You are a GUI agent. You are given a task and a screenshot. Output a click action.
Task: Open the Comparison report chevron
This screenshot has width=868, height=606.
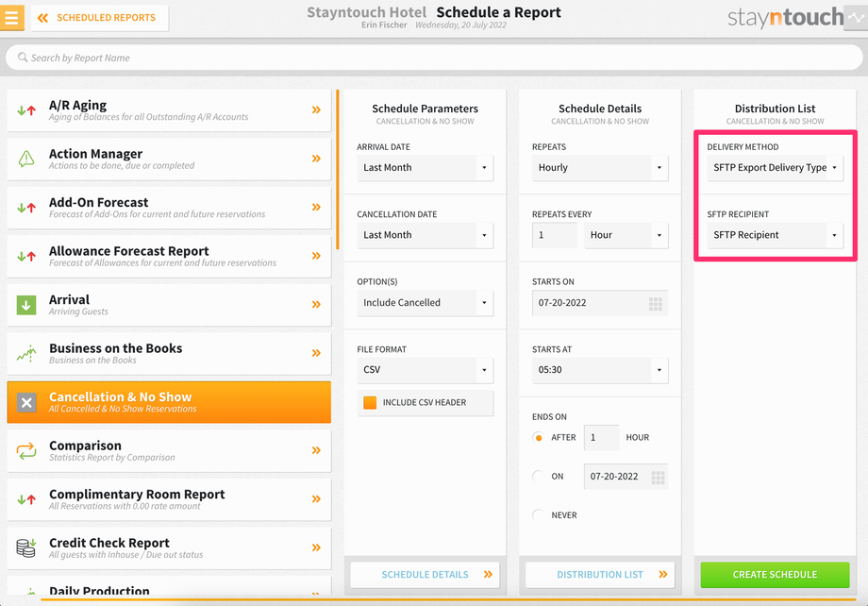pyautogui.click(x=316, y=450)
